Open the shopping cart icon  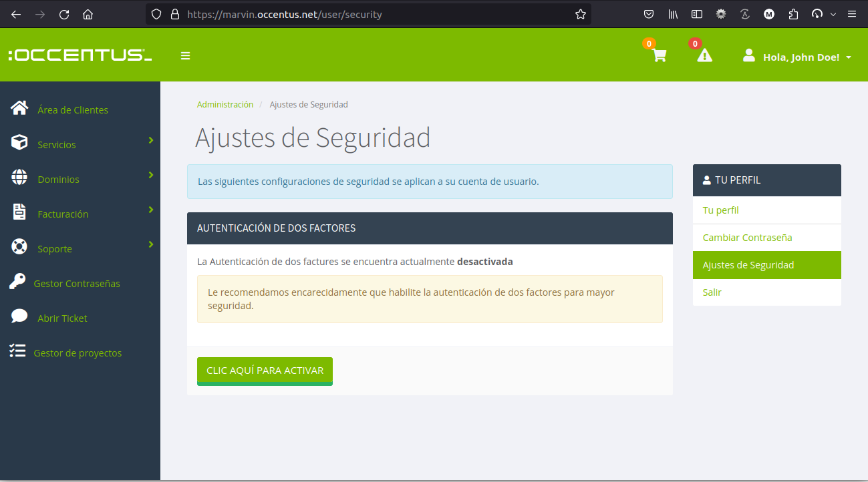pos(658,57)
